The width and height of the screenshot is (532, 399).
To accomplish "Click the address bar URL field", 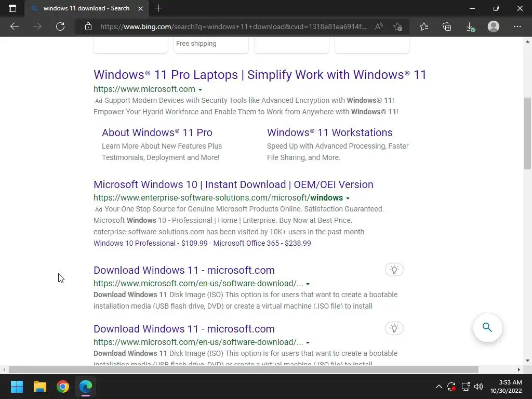I will pos(233,26).
